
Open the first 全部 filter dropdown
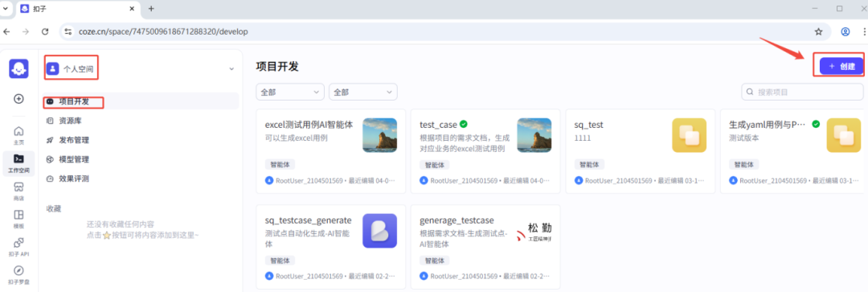(290, 92)
